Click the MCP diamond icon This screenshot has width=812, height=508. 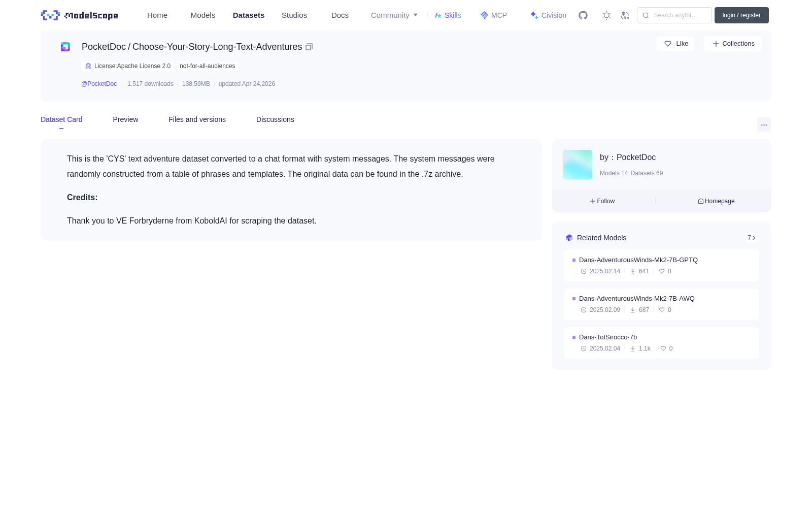pos(484,15)
